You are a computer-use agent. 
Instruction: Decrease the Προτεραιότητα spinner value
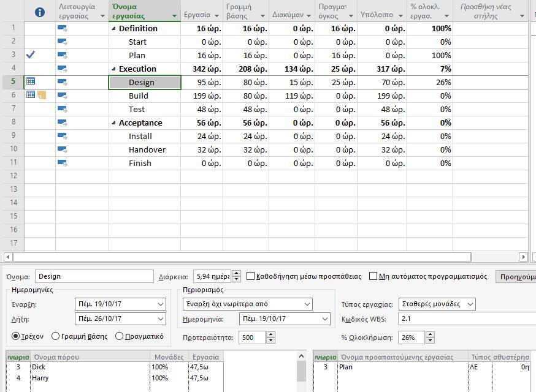pyautogui.click(x=270, y=341)
